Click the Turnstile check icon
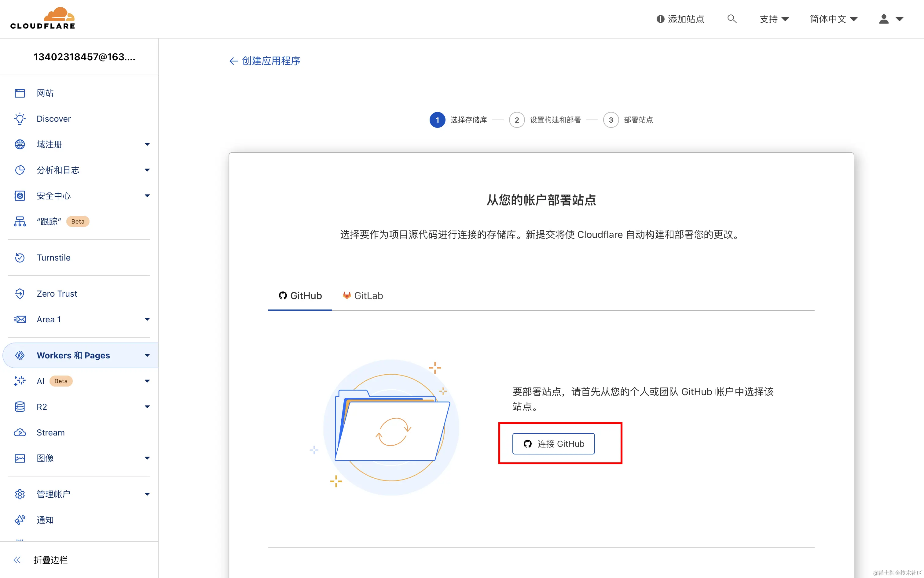924x578 pixels. [20, 258]
